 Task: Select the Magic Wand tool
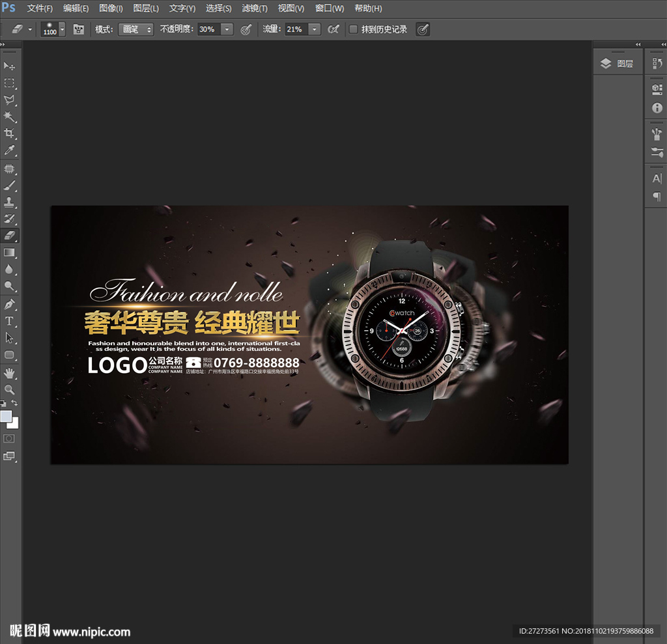[x=9, y=117]
